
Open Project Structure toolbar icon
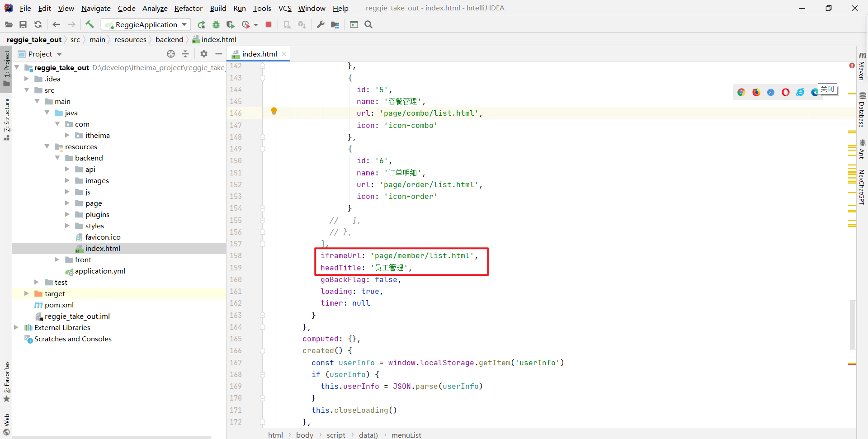[335, 24]
